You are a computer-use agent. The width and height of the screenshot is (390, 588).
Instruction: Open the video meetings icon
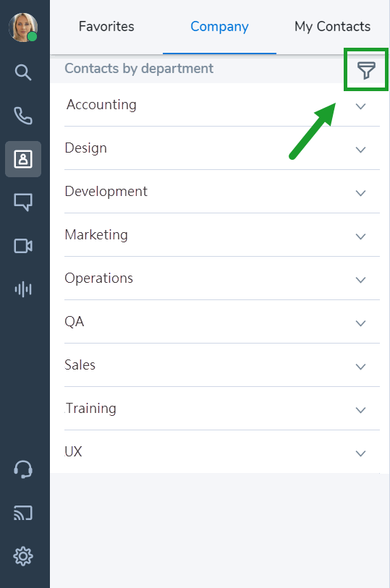23,246
